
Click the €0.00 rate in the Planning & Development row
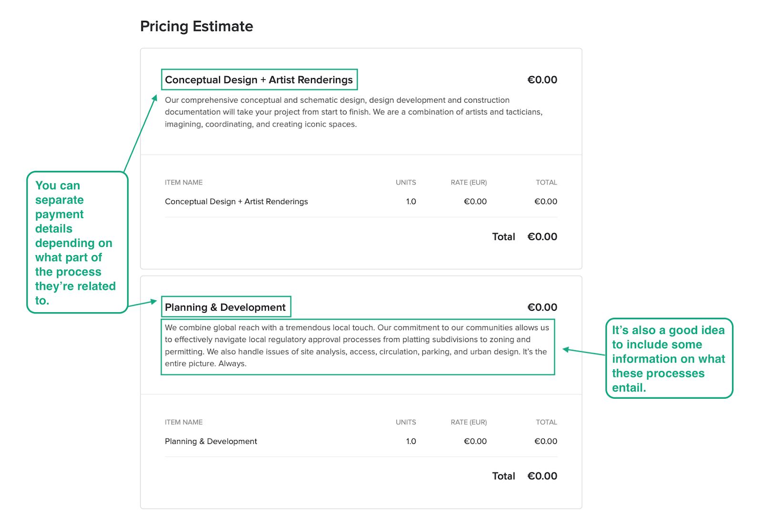(475, 442)
